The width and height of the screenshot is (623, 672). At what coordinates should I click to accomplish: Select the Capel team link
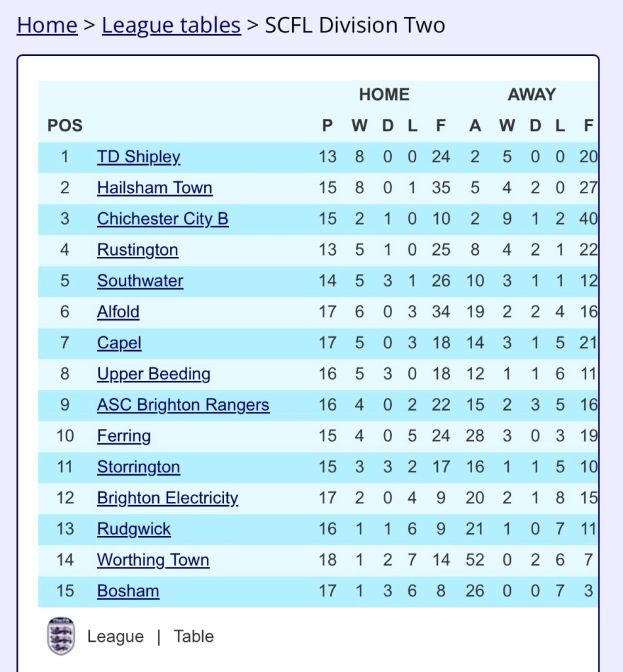tap(119, 342)
